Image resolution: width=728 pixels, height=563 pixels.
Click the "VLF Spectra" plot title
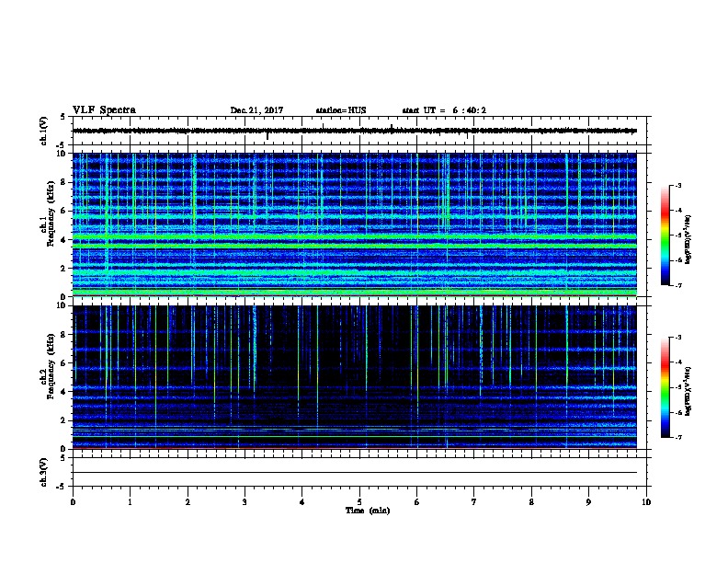[104, 110]
